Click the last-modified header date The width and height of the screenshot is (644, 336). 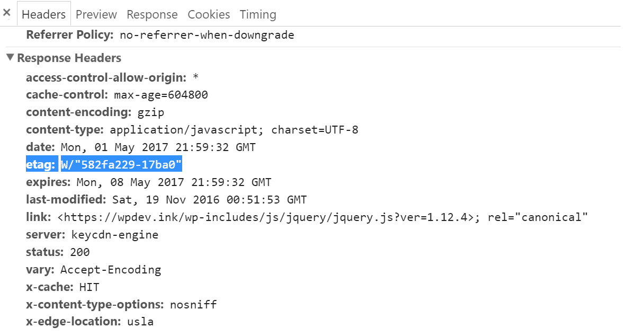[x=209, y=200]
